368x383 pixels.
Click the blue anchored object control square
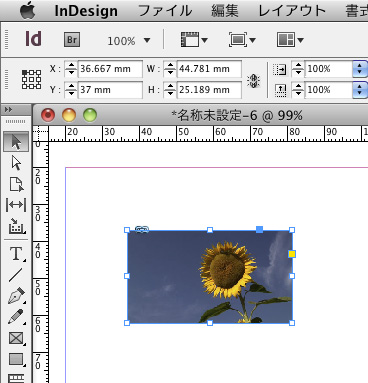(259, 229)
